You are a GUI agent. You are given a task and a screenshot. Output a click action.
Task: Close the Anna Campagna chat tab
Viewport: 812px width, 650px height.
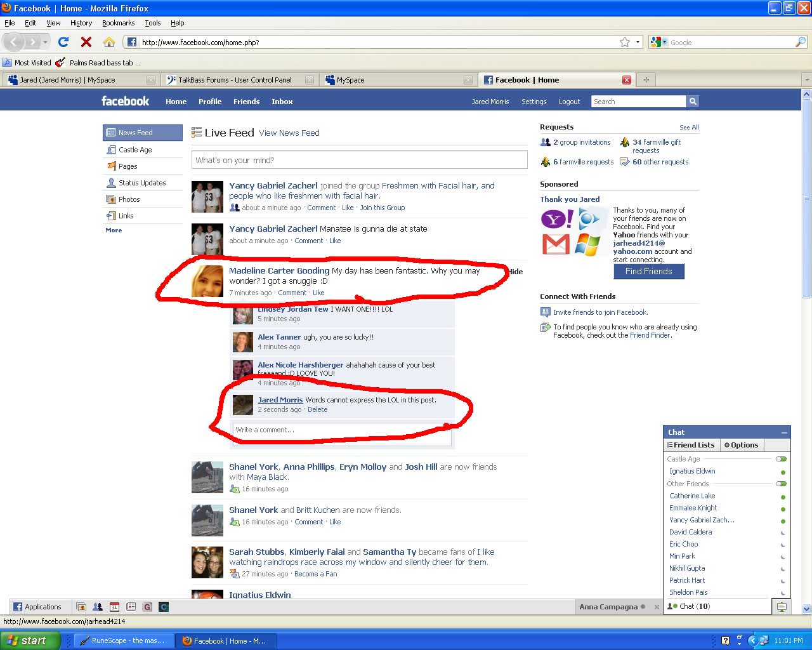click(x=657, y=607)
